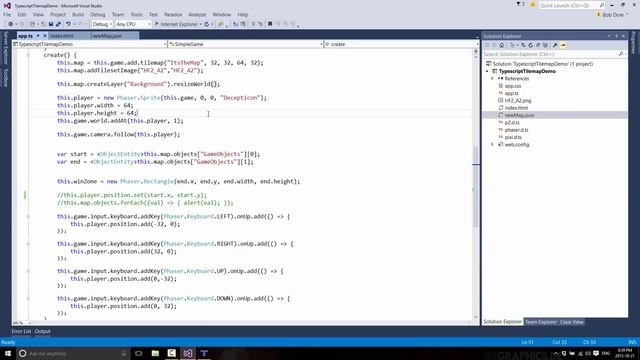Screen dimensions: 640x360
Task: Open Properties via the wrench icon
Action: pos(555,45)
